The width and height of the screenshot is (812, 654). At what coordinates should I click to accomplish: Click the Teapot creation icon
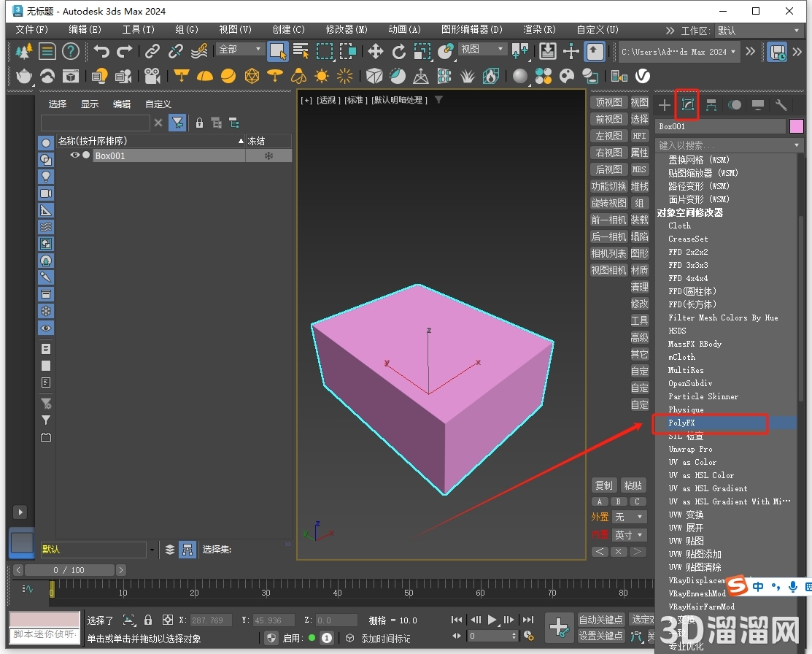(x=23, y=75)
